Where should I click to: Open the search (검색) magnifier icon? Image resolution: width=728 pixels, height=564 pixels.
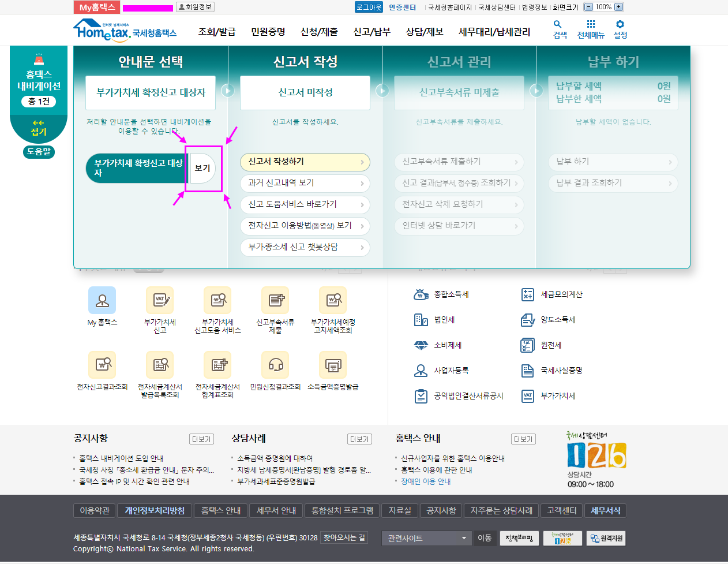(557, 24)
